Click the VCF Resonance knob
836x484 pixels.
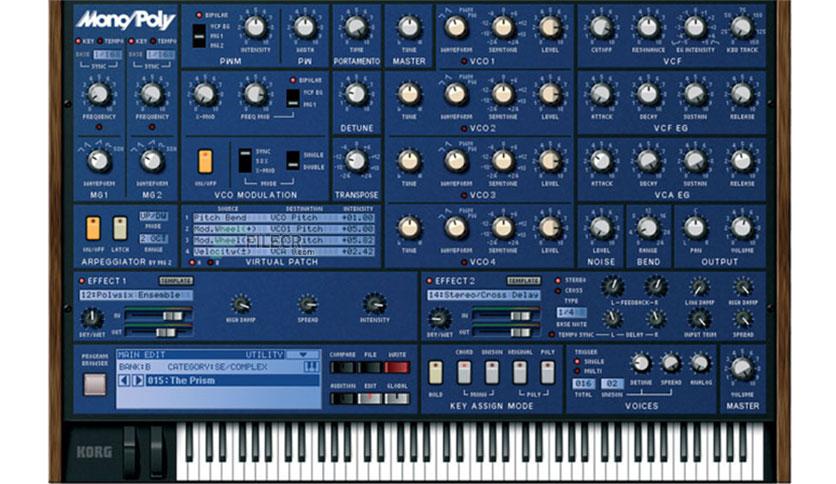(x=648, y=28)
